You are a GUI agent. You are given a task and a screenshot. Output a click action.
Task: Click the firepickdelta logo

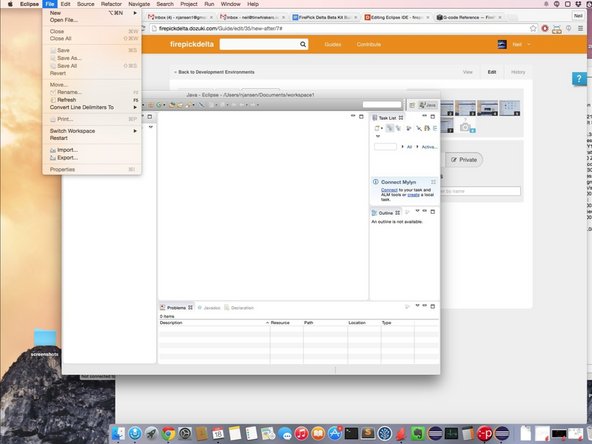tap(192, 44)
